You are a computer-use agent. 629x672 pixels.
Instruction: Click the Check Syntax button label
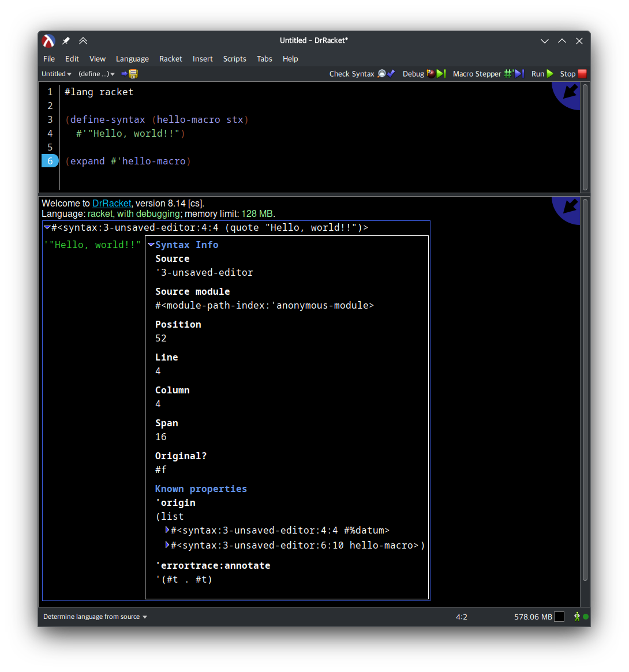coord(351,74)
